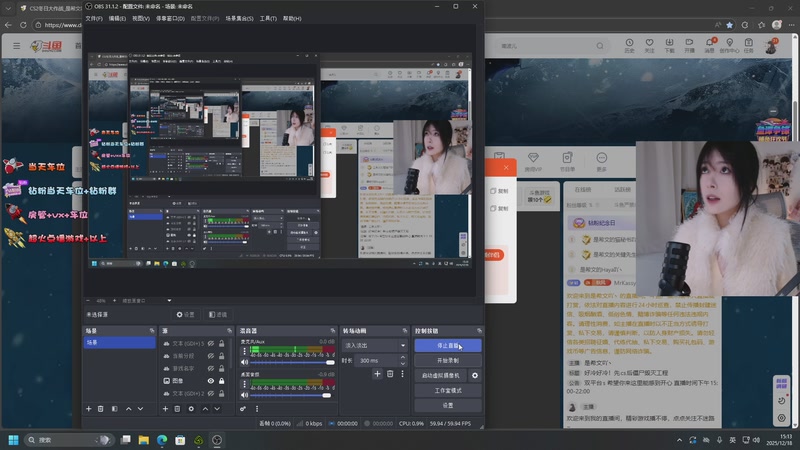800x450 pixels.
Task: Open the Follow heart icon on Douyu page
Action: coord(649,45)
